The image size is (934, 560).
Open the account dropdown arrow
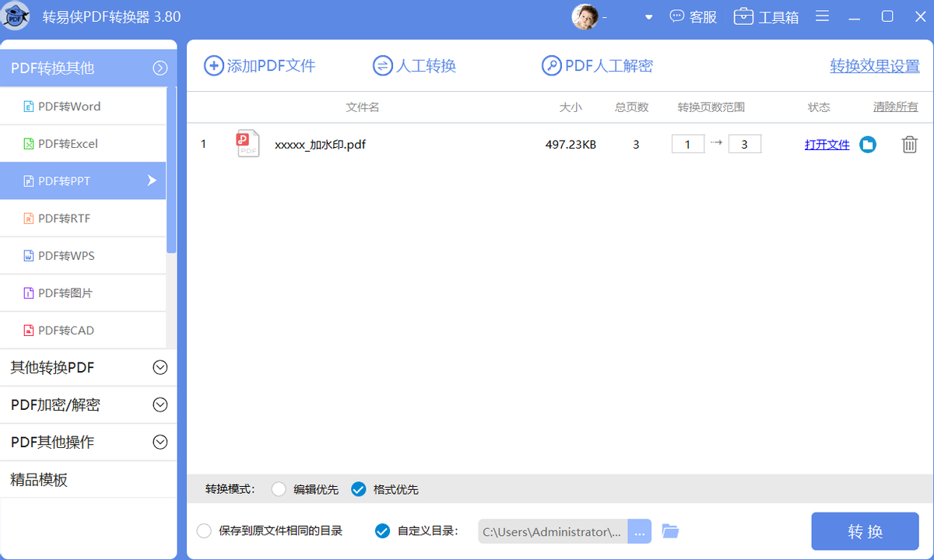tap(648, 17)
